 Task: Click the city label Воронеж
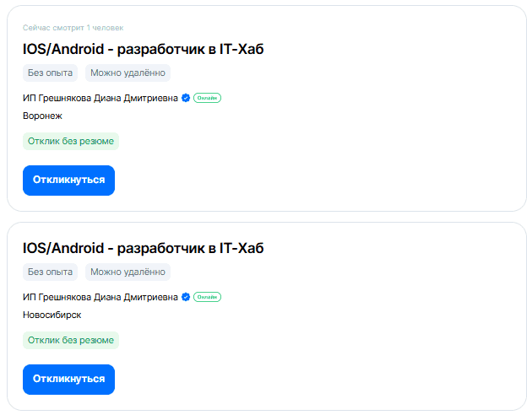[x=42, y=116]
